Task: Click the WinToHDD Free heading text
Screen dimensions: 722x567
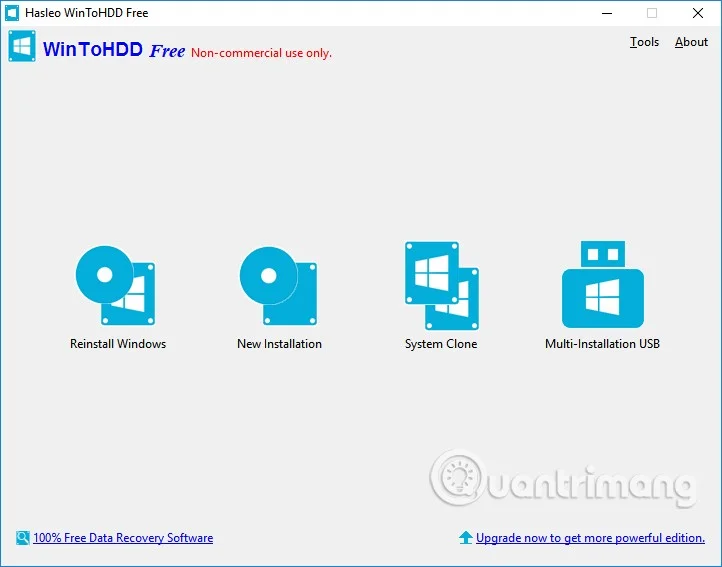Action: tap(114, 49)
